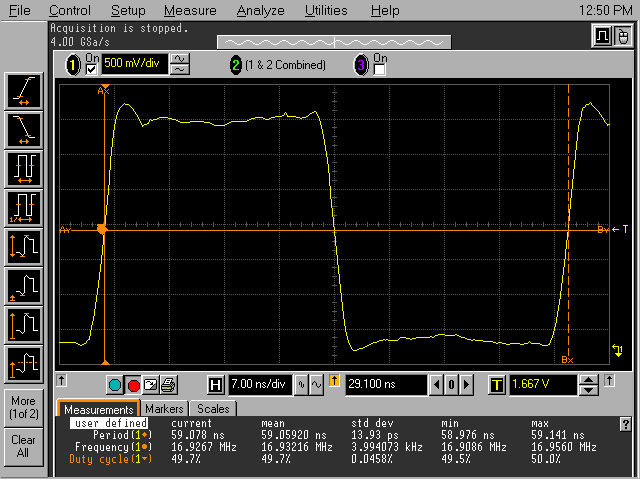Select the peak-to-peak voltage measurement icon

coord(24,247)
